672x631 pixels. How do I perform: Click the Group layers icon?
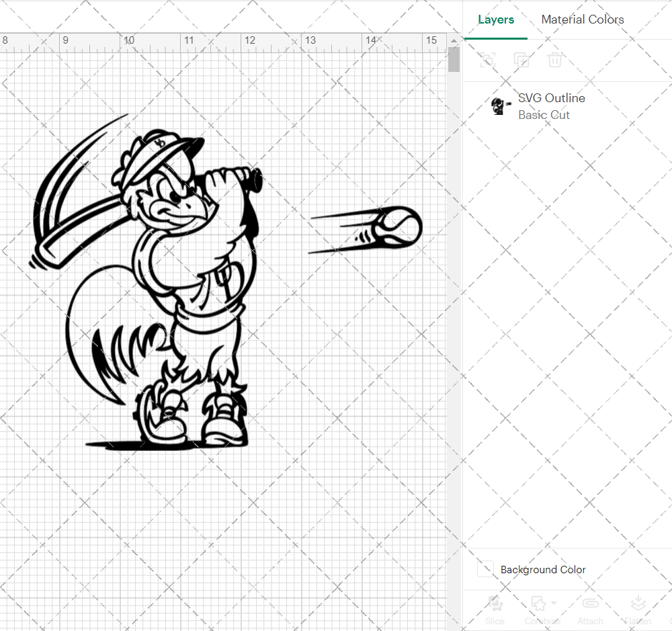point(488,60)
